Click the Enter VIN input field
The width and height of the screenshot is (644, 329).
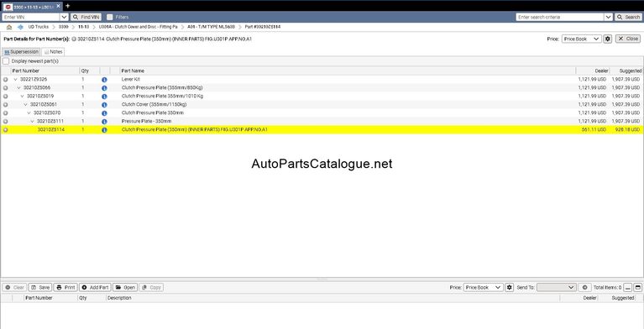click(x=31, y=18)
